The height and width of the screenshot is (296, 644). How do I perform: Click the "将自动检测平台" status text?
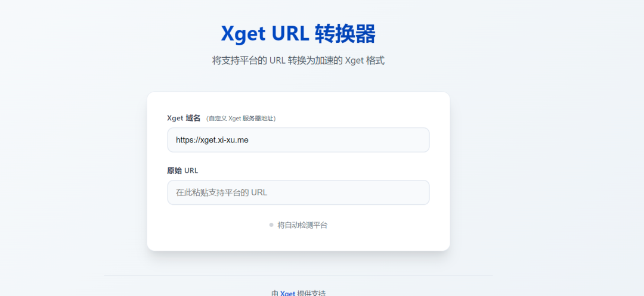tap(302, 225)
